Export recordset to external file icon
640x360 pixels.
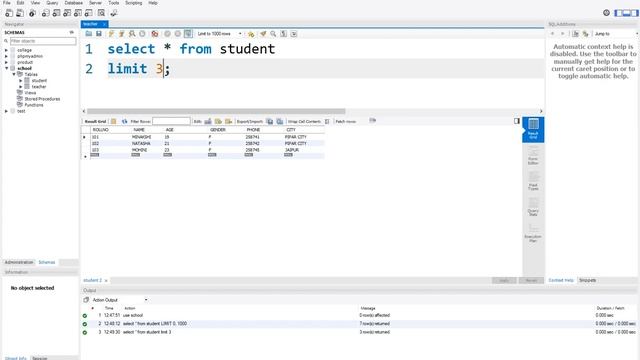coord(270,122)
